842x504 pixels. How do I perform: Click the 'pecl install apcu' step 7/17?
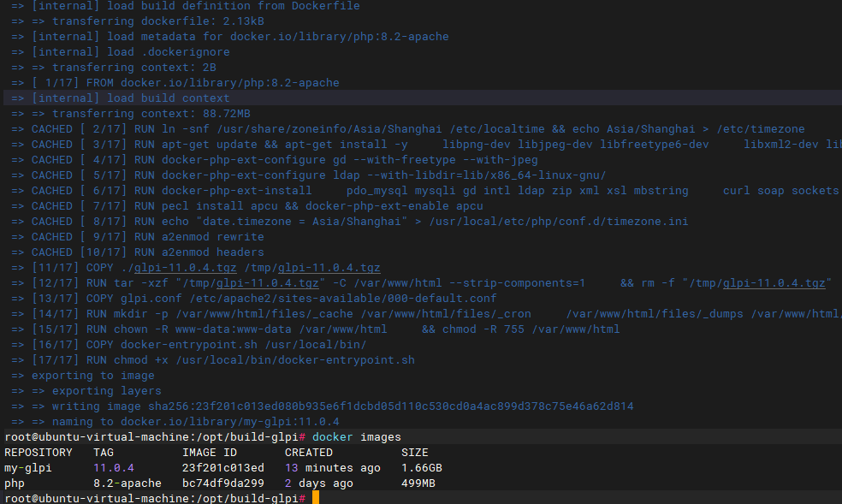247,206
